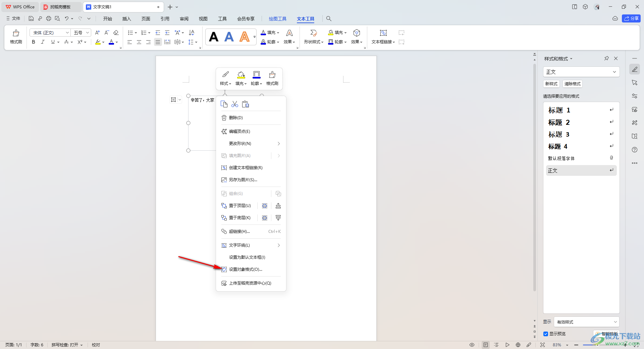Click the 清除格式 button
The image size is (644, 349).
point(572,84)
